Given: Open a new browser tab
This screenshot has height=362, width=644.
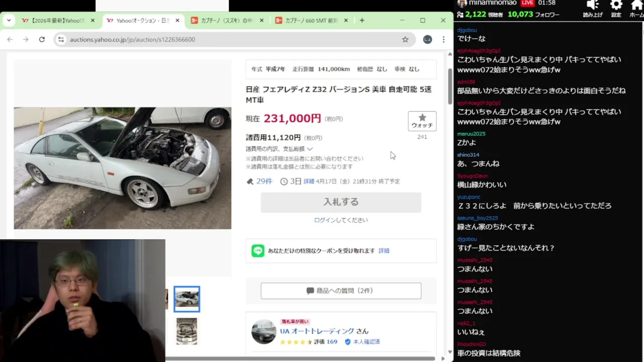Looking at the screenshot, I should pyautogui.click(x=362, y=21).
